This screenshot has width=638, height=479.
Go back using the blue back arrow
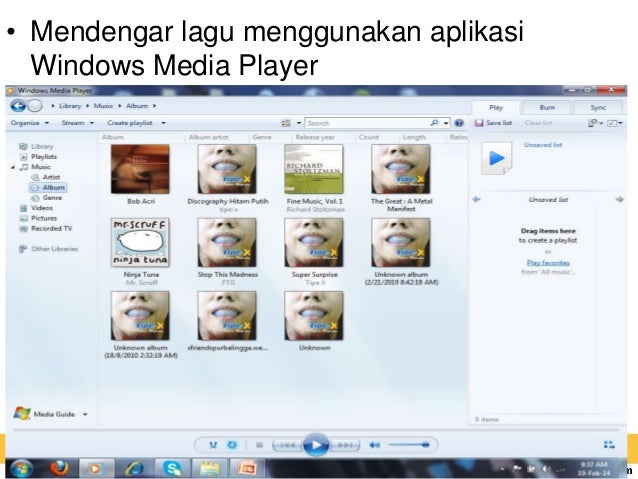(x=18, y=106)
